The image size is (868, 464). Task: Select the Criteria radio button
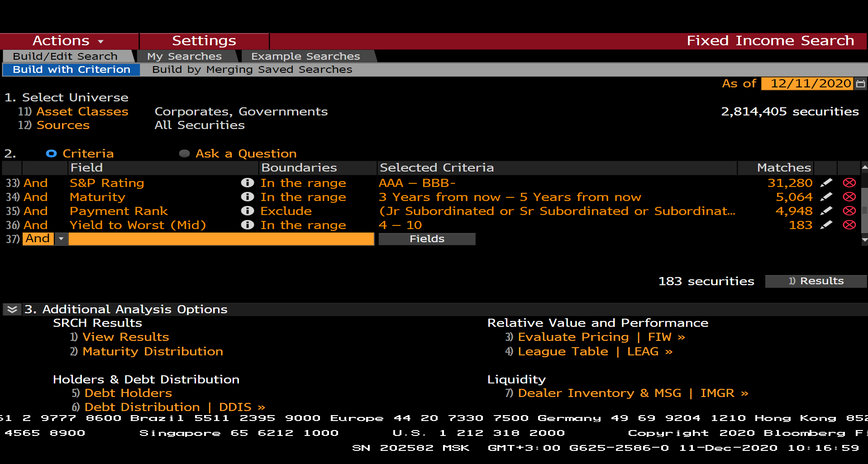[x=51, y=153]
